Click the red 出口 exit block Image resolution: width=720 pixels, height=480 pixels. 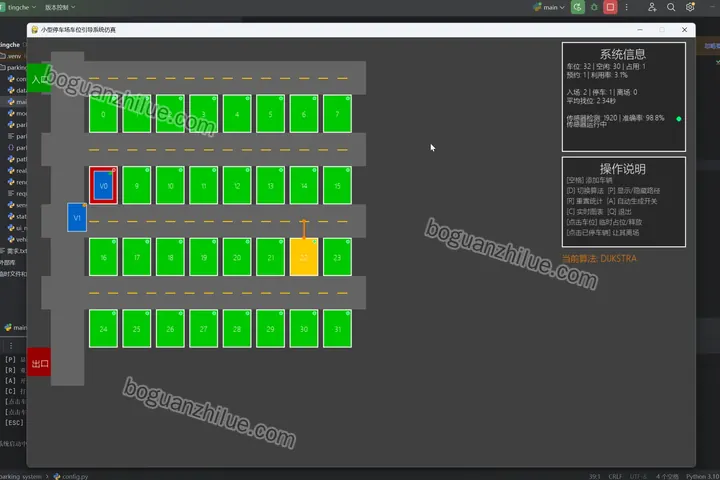tap(39, 362)
